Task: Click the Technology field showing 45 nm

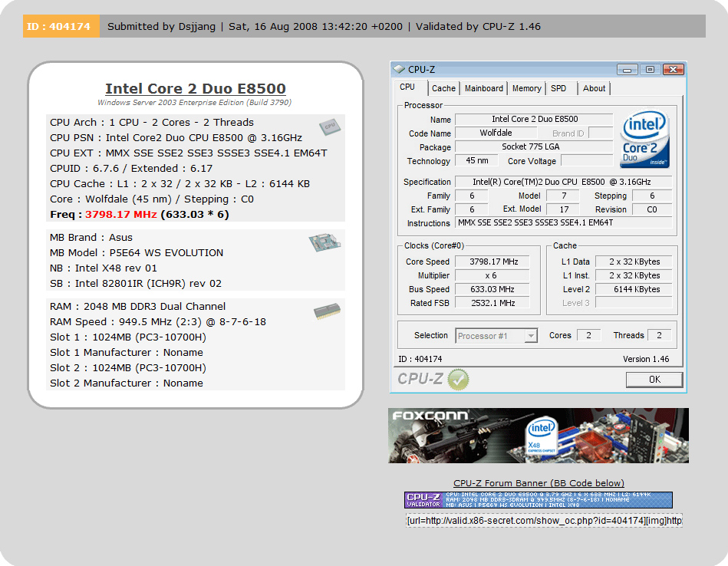Action: 476,160
